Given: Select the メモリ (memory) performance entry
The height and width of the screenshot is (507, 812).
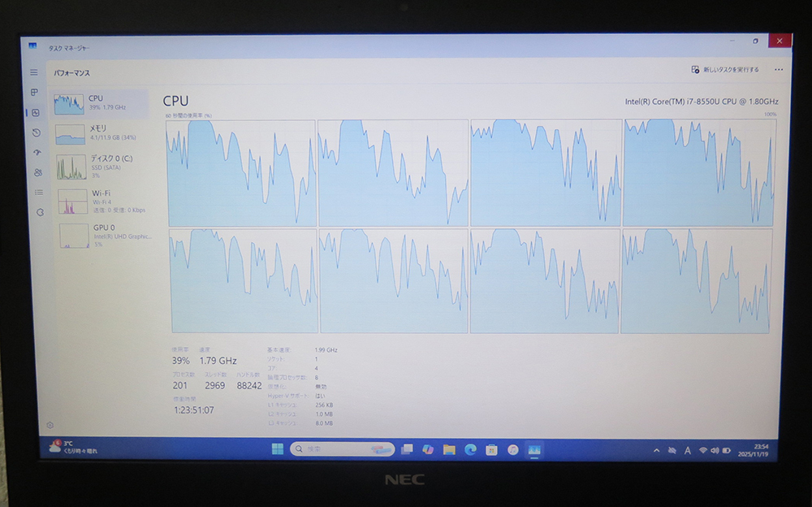Looking at the screenshot, I should click(x=100, y=133).
